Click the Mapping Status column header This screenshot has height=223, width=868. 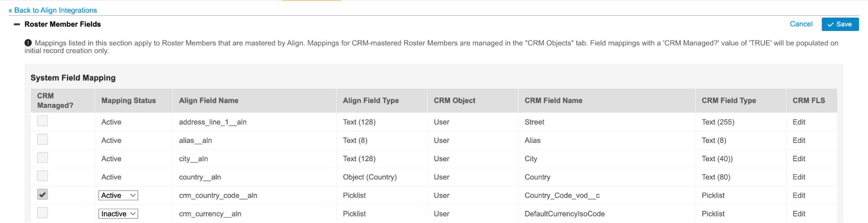click(129, 100)
